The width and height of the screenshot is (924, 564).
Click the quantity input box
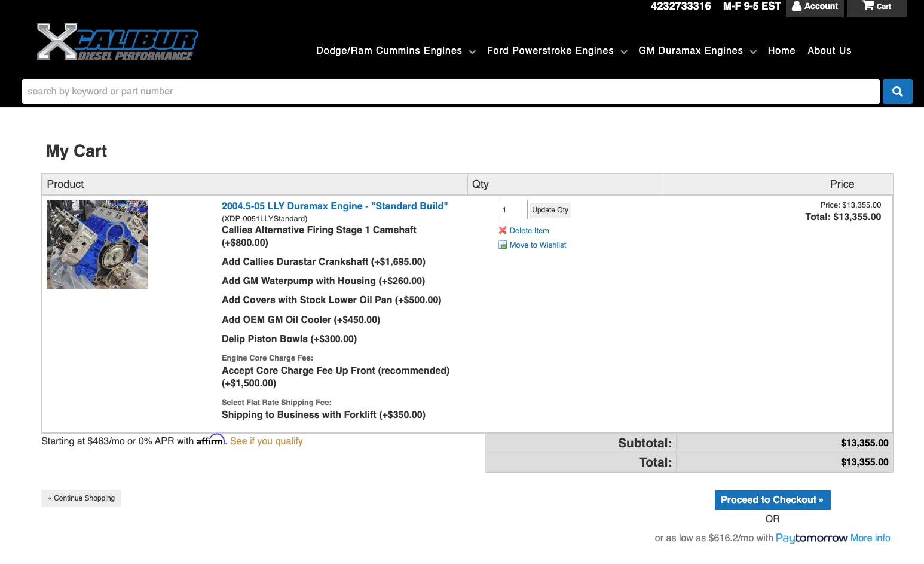click(512, 210)
